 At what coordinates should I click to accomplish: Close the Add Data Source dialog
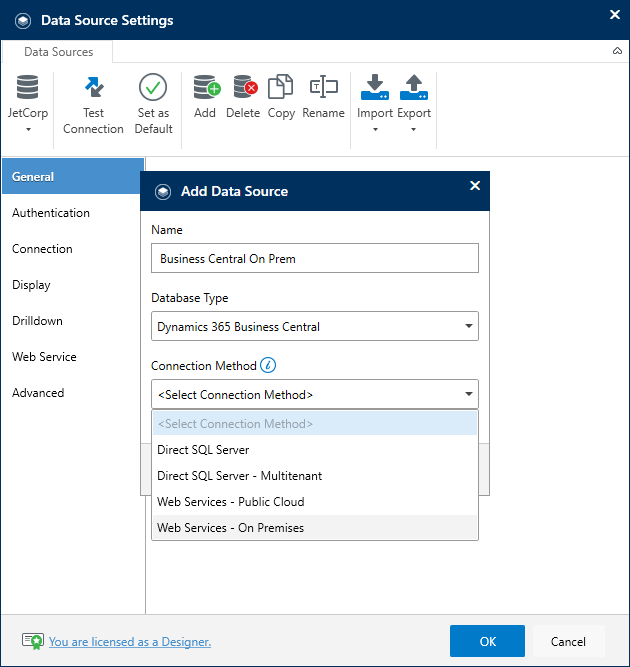pyautogui.click(x=475, y=185)
